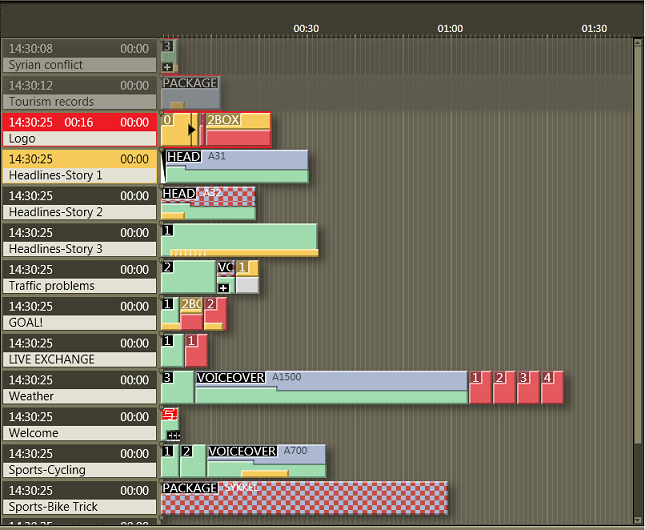Image resolution: width=645 pixels, height=530 pixels.
Task: Click the 14:30:12 start time
Action: (x=31, y=86)
